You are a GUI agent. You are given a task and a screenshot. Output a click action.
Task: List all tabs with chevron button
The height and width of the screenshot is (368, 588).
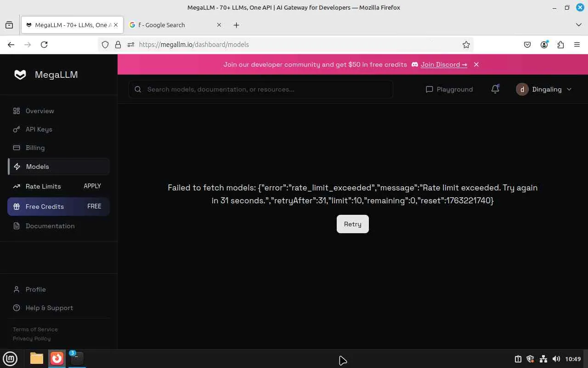point(579,25)
